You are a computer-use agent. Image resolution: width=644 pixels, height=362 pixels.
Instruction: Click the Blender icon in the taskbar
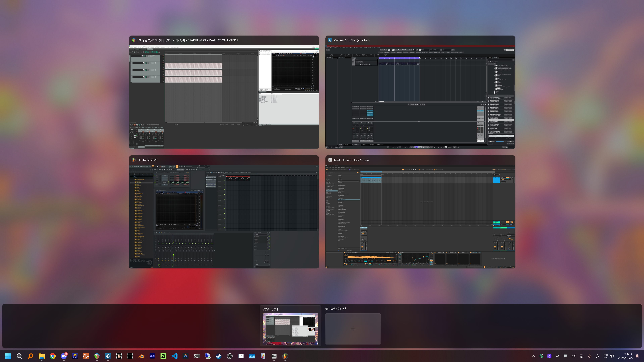tap(141, 356)
